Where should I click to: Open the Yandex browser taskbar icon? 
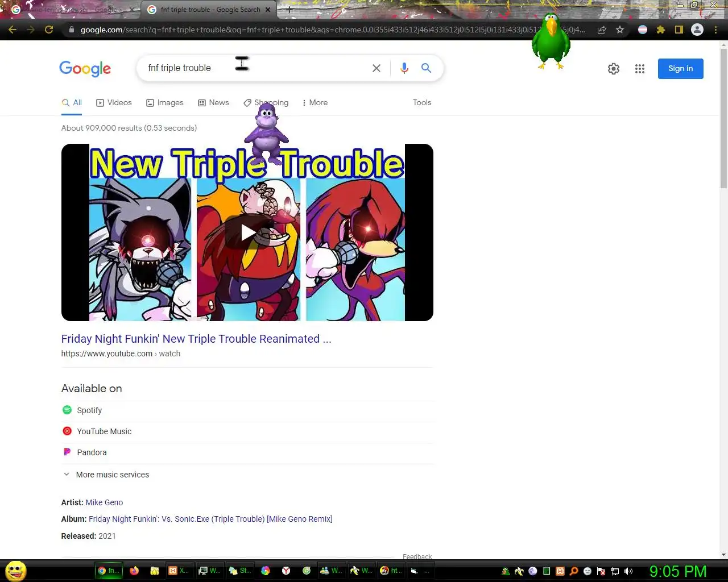286,571
